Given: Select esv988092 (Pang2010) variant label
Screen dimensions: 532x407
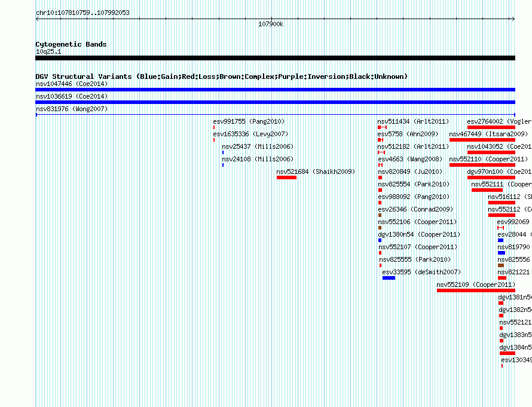Looking at the screenshot, I should pyautogui.click(x=414, y=197).
